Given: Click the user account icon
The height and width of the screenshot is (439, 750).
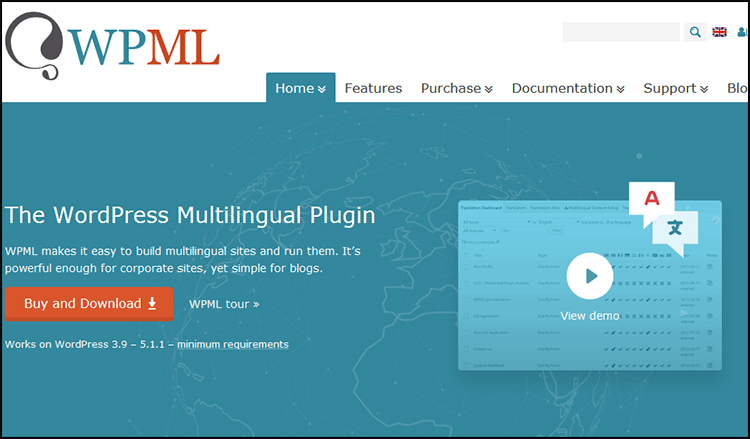Looking at the screenshot, I should click(x=743, y=32).
